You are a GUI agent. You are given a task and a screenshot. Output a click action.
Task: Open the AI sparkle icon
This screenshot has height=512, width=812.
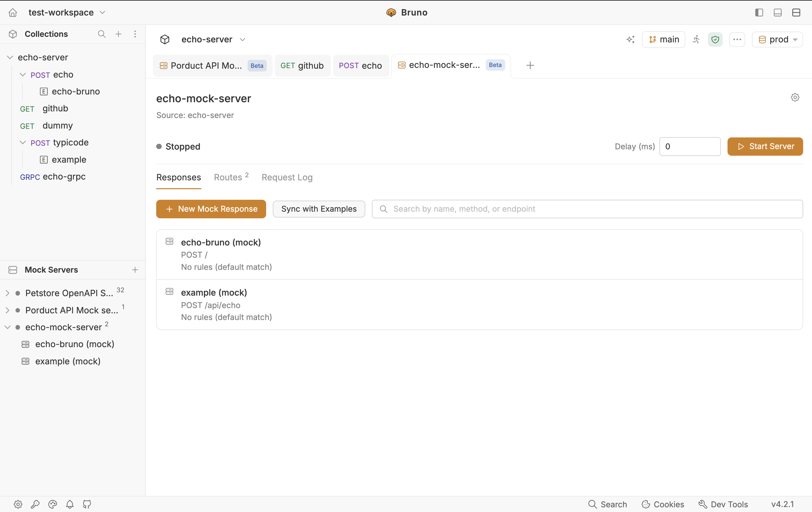(630, 39)
